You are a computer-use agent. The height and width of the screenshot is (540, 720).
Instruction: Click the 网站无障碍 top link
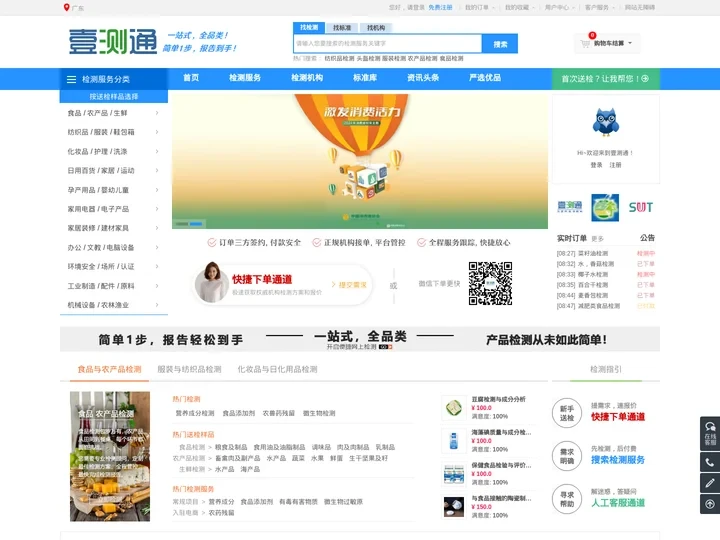pyautogui.click(x=640, y=7)
